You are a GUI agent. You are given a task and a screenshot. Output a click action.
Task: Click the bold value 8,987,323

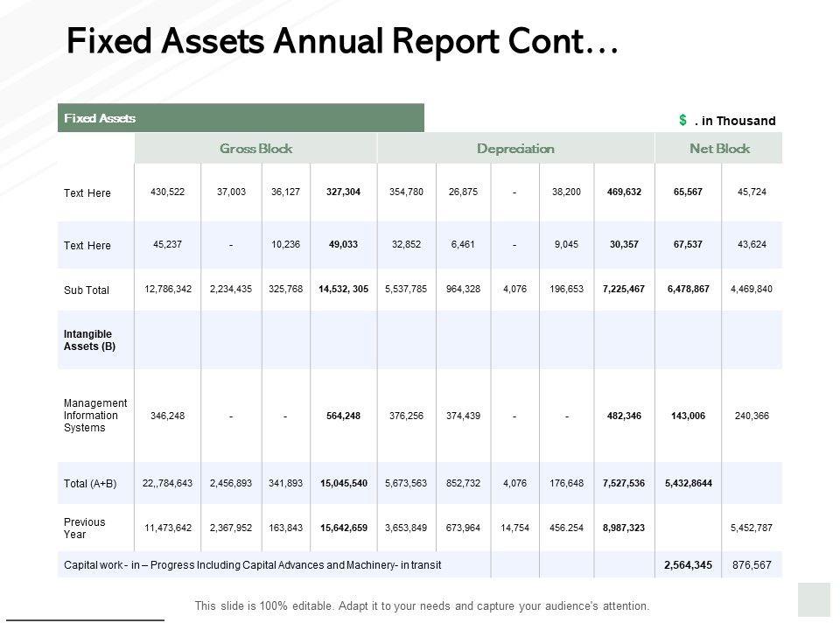click(624, 528)
